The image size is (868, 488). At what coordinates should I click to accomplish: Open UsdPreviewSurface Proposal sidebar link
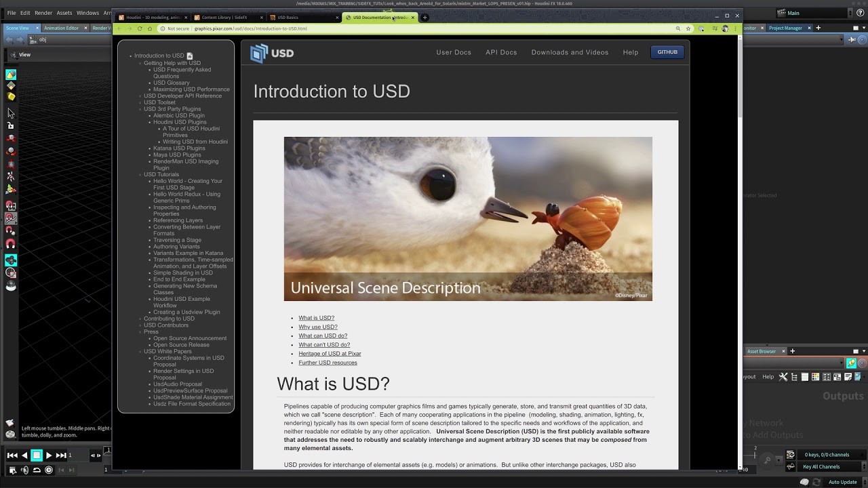(191, 391)
